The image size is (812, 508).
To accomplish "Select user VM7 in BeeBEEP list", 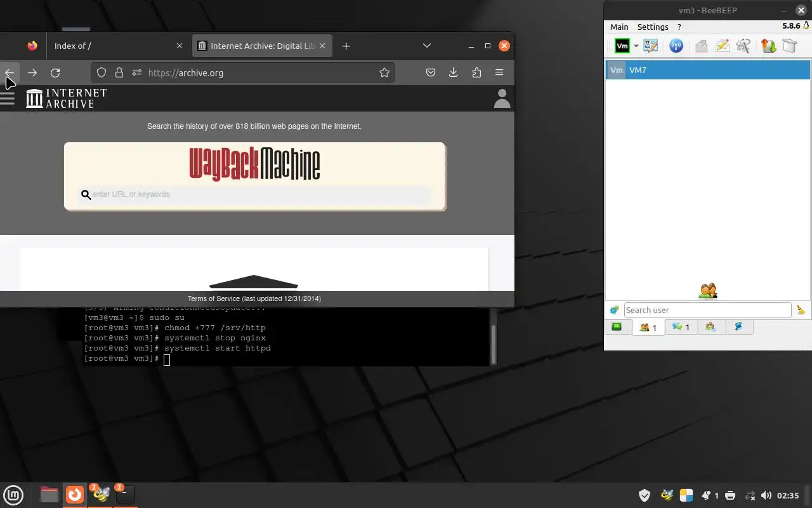I will 708,70.
